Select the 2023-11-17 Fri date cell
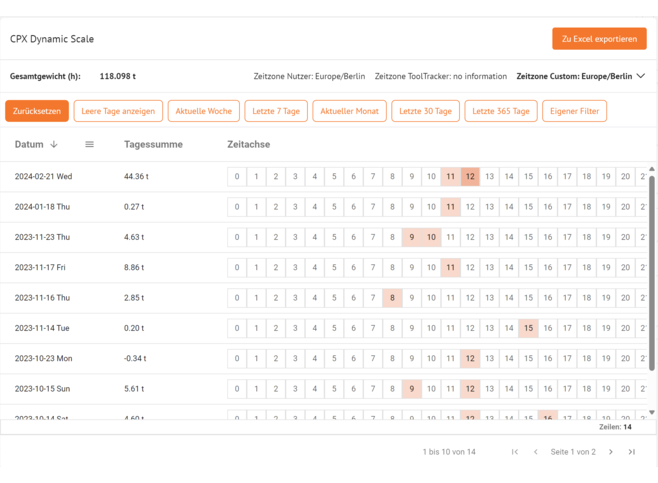 40,267
